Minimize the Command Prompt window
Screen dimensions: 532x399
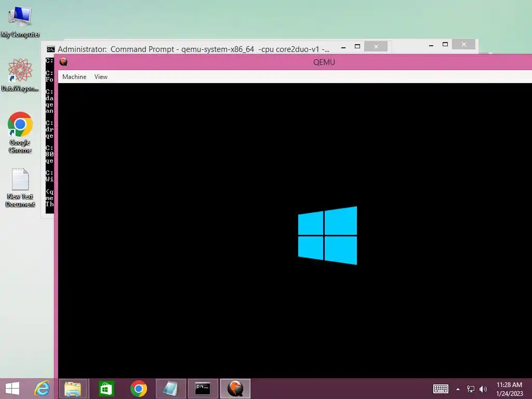pos(343,47)
